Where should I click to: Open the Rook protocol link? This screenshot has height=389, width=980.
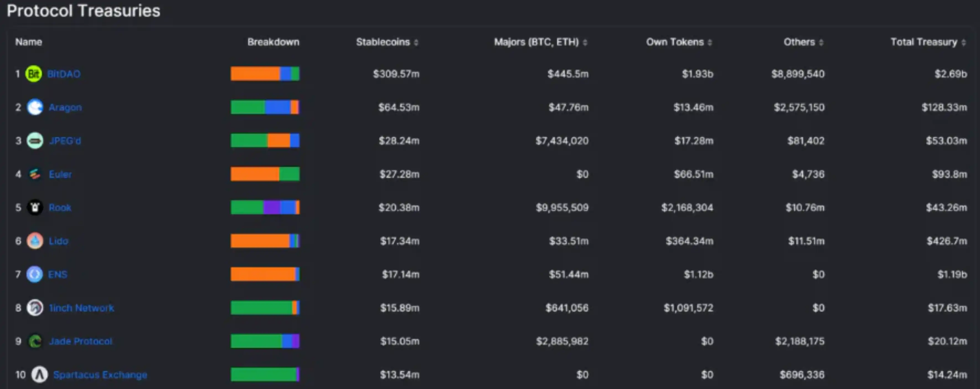pyautogui.click(x=60, y=208)
